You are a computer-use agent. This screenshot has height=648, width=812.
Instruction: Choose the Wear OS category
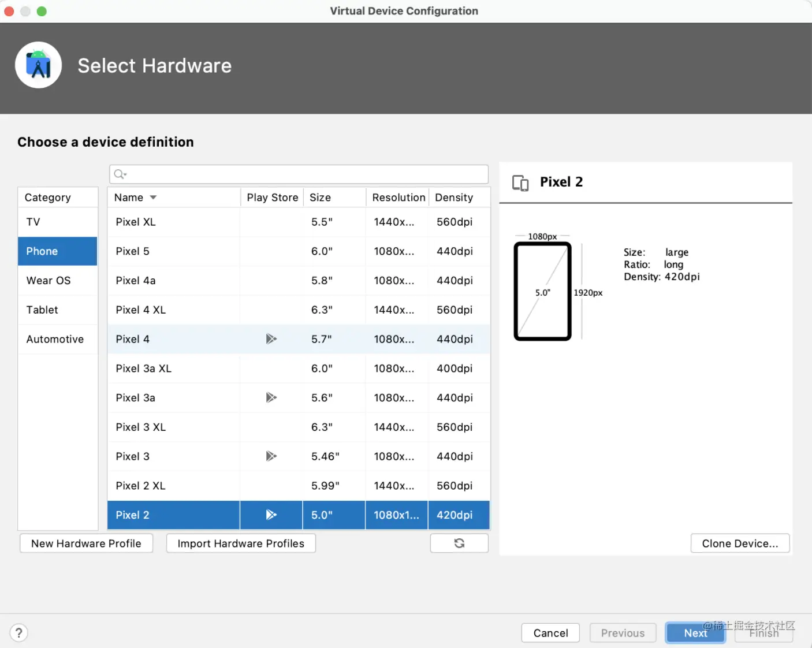point(58,281)
